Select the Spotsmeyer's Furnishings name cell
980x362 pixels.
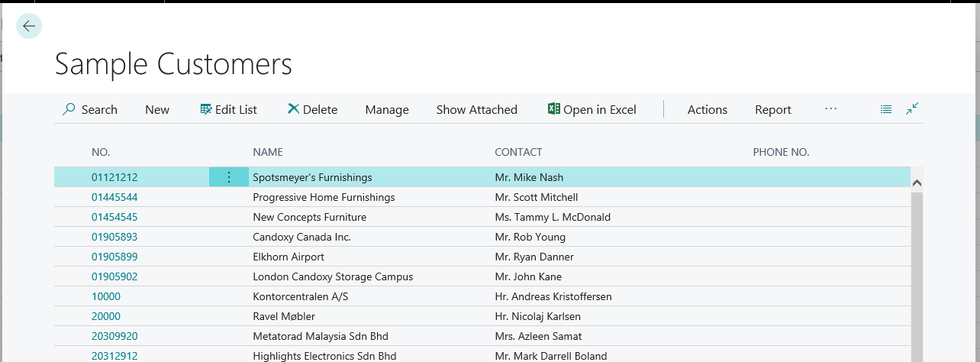(x=312, y=177)
